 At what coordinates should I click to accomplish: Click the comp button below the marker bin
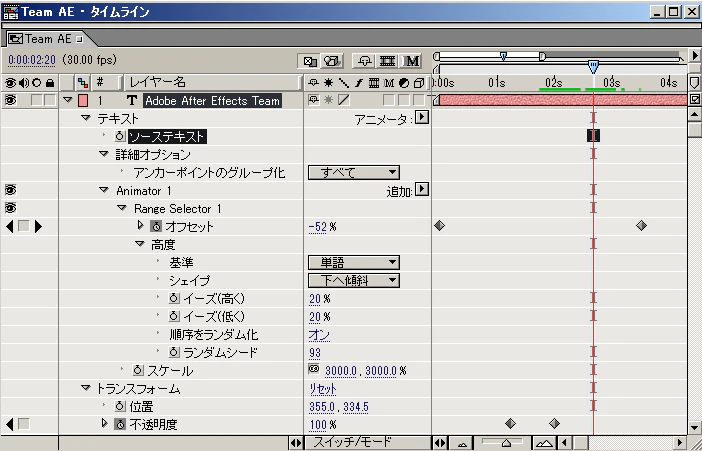coord(694,99)
